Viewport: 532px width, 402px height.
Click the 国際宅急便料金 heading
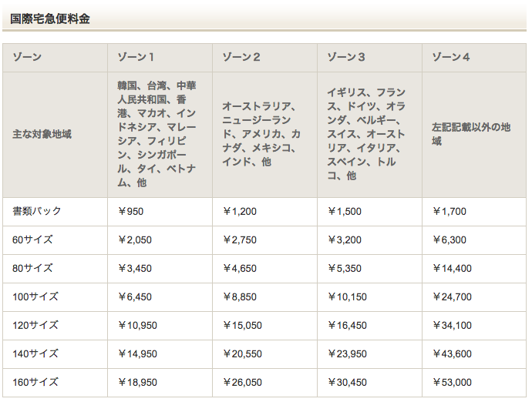click(50, 18)
